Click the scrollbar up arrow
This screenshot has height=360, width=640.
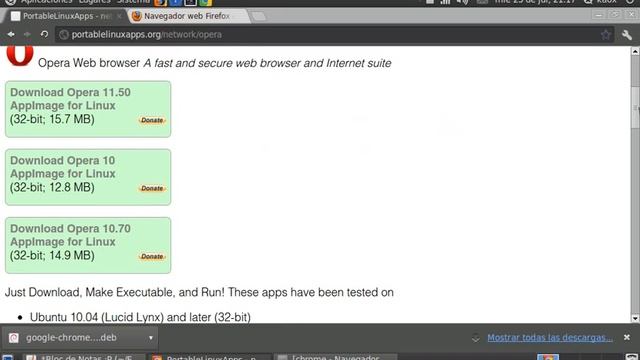tap(635, 51)
